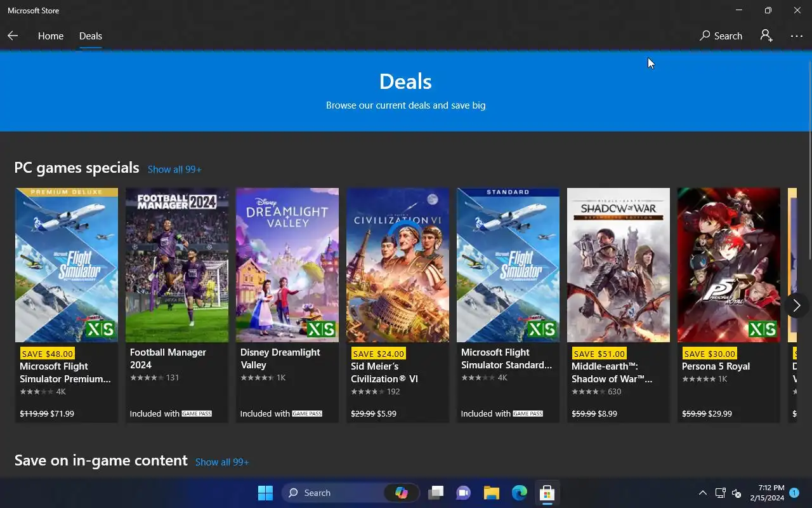Open Football Manager 2024 cover art
The height and width of the screenshot is (508, 812).
pyautogui.click(x=177, y=265)
